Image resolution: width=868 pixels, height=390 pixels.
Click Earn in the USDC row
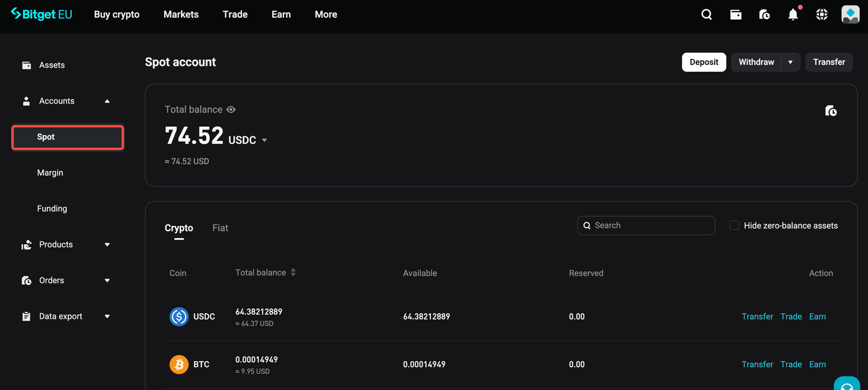pos(818,317)
